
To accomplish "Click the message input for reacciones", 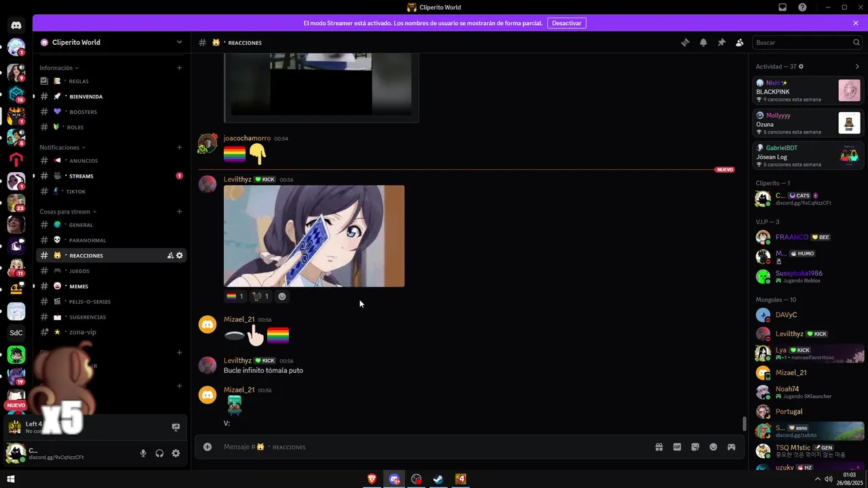I will tap(434, 447).
